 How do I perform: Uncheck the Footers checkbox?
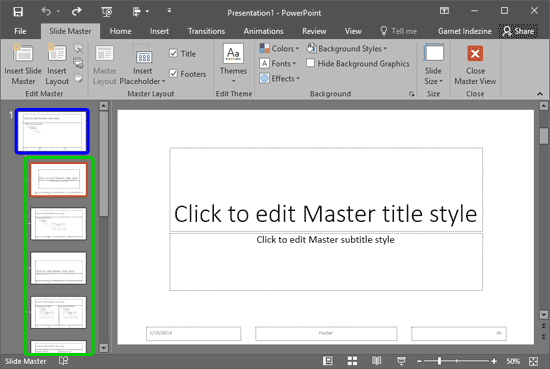point(173,74)
